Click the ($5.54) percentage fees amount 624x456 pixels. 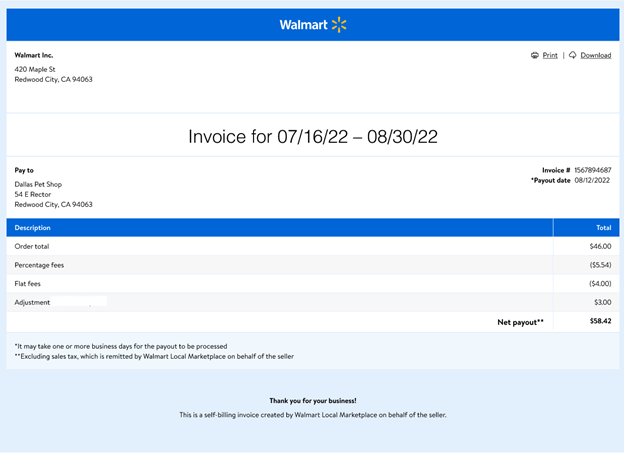click(x=601, y=265)
